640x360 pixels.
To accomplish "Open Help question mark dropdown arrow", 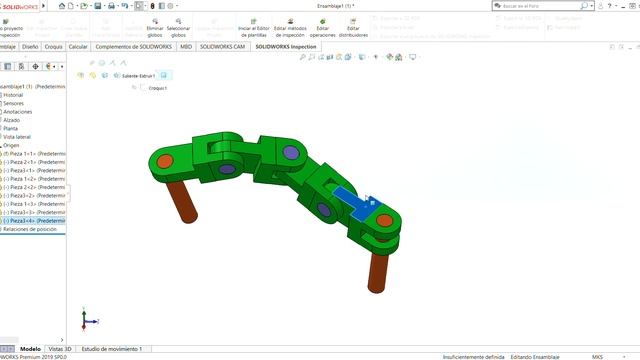I will point(616,6).
